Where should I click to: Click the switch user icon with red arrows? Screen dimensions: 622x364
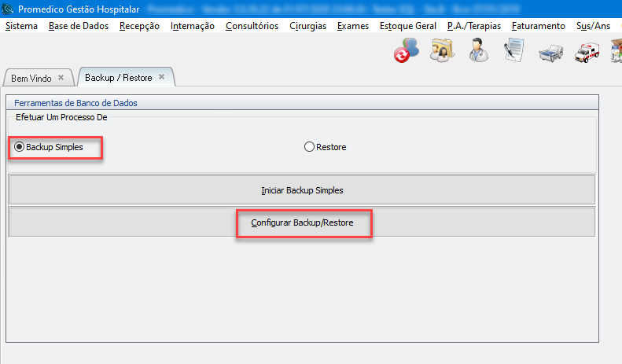(406, 53)
